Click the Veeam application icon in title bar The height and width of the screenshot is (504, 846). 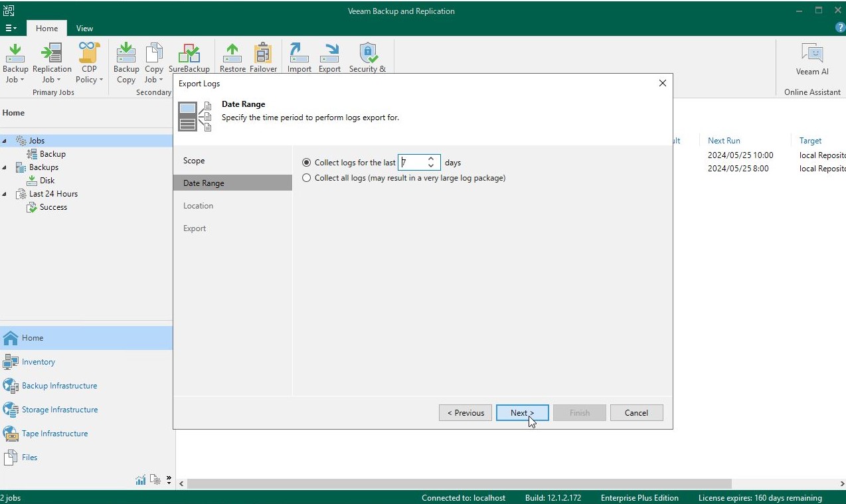[x=9, y=10]
